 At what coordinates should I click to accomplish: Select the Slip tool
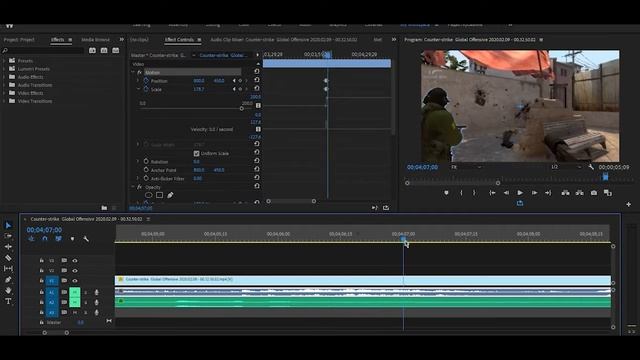tap(8, 269)
